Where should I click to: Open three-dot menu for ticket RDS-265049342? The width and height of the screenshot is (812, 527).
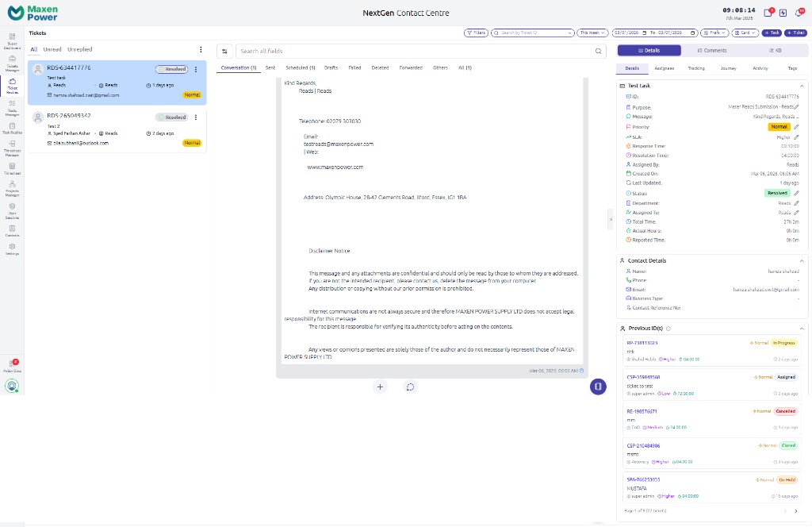(x=196, y=117)
